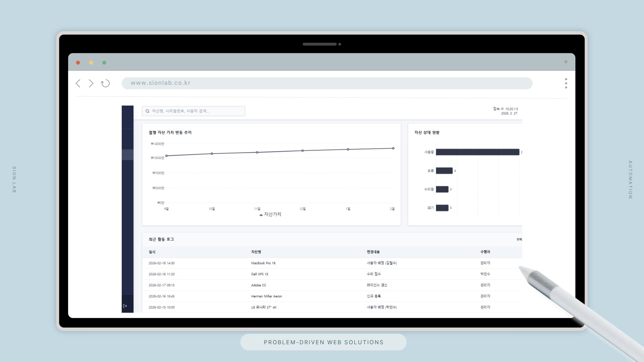Image resolution: width=644 pixels, height=362 pixels.
Task: Click the 2월 data point on line chart
Action: (393, 148)
